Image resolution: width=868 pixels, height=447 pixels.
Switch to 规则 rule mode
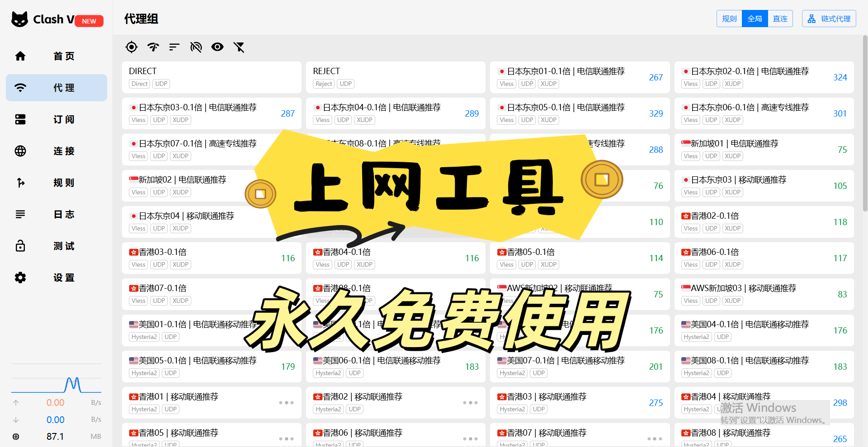pyautogui.click(x=729, y=19)
